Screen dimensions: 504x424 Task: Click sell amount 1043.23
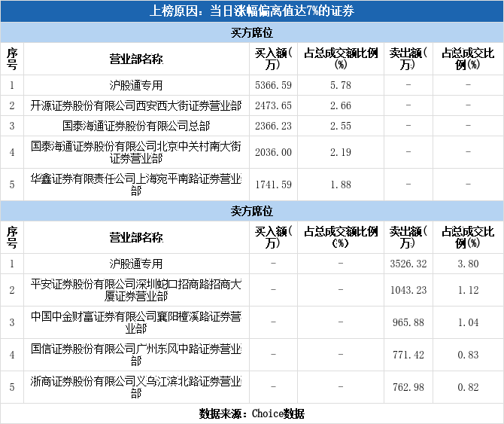408,290
